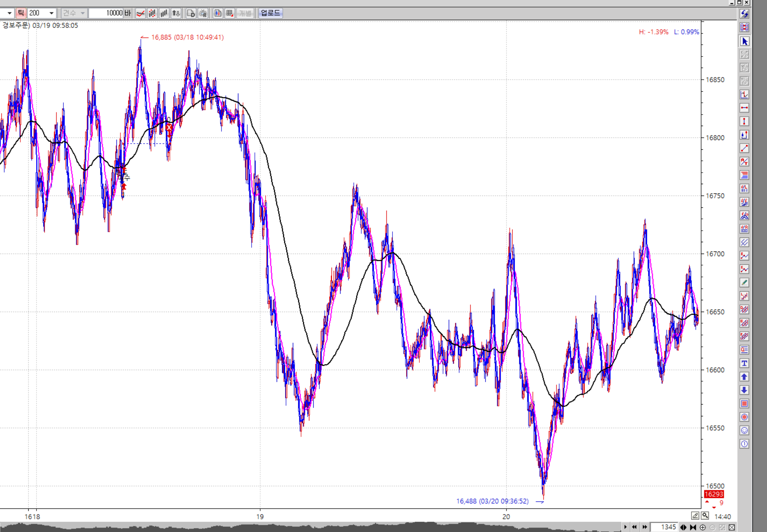Image resolution: width=767 pixels, height=532 pixels.
Task: Open the 200 tick interval dropdown
Action: [x=51, y=13]
